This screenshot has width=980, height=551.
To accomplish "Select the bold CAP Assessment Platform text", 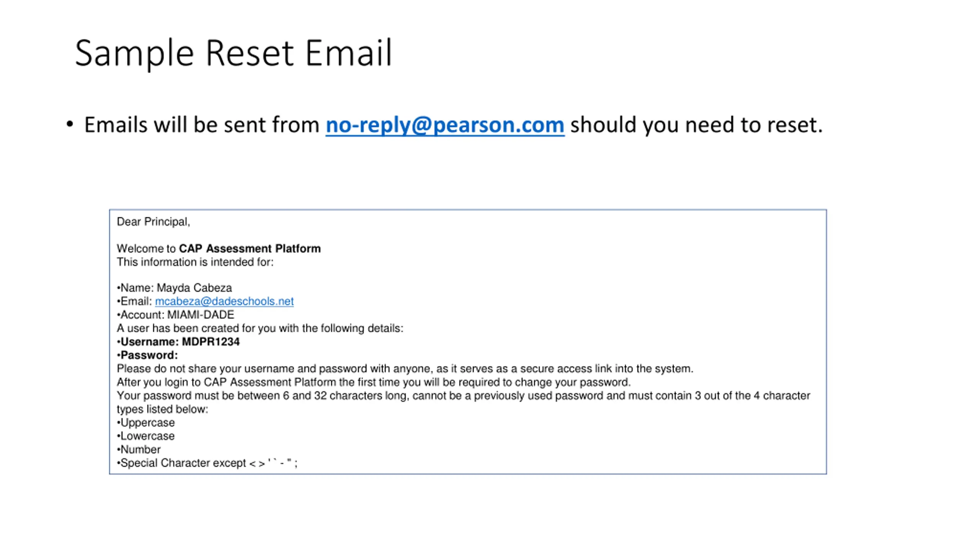I will 250,248.
